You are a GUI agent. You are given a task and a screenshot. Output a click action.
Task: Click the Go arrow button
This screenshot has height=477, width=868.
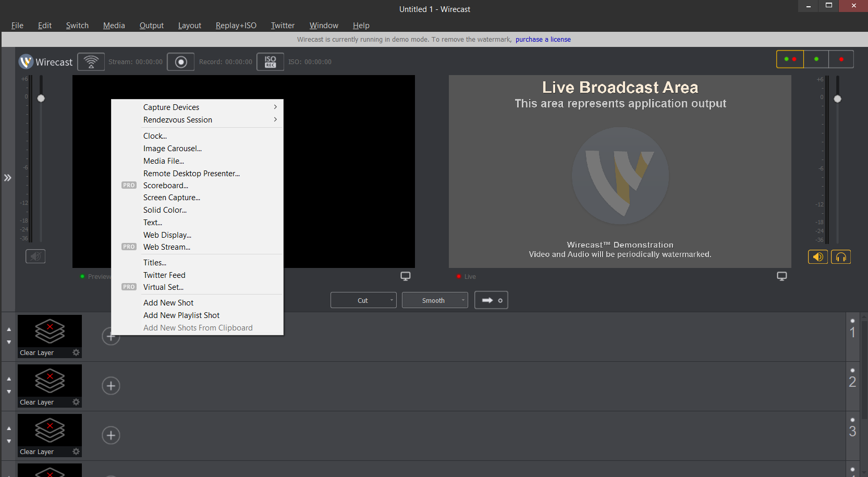click(x=491, y=300)
